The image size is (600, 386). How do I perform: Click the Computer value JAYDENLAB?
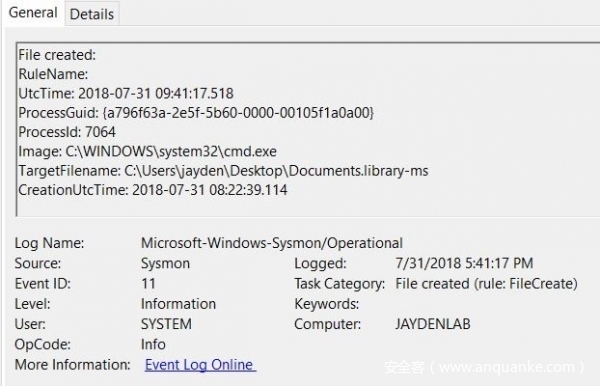pos(432,324)
